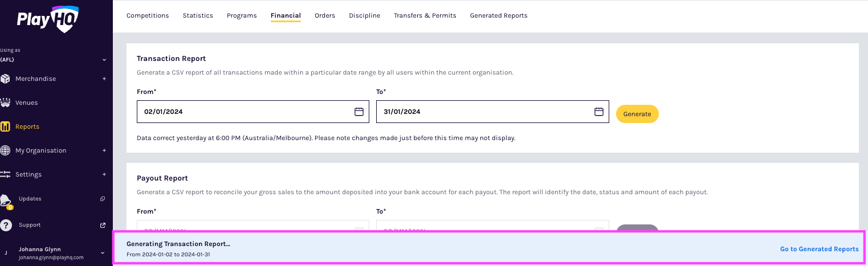Click the Venues stadium icon
This screenshot has height=266, width=868.
6,103
